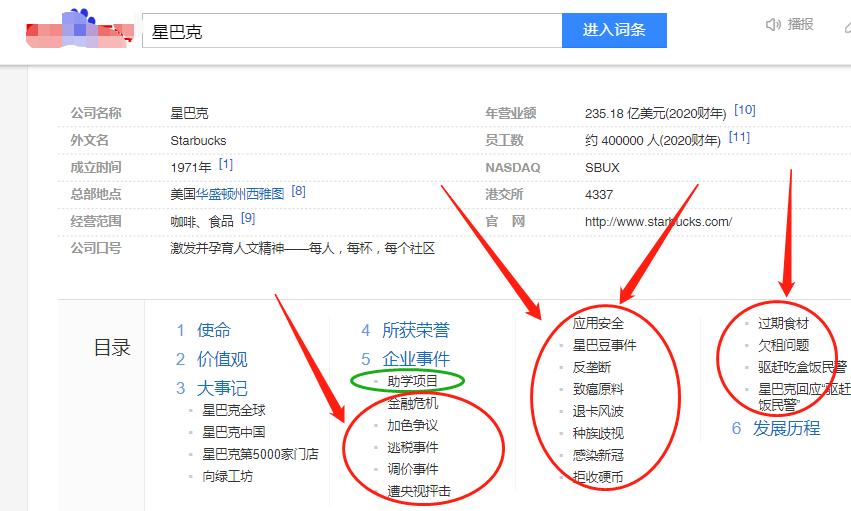Image resolution: width=851 pixels, height=511 pixels.
Task: Open the 感染新冠 subsection
Action: [598, 455]
